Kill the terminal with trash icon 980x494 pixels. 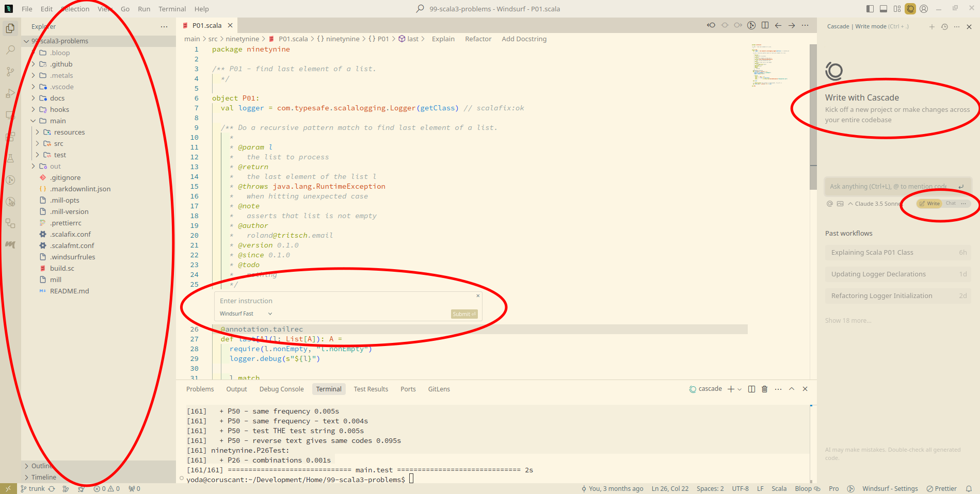[765, 389]
